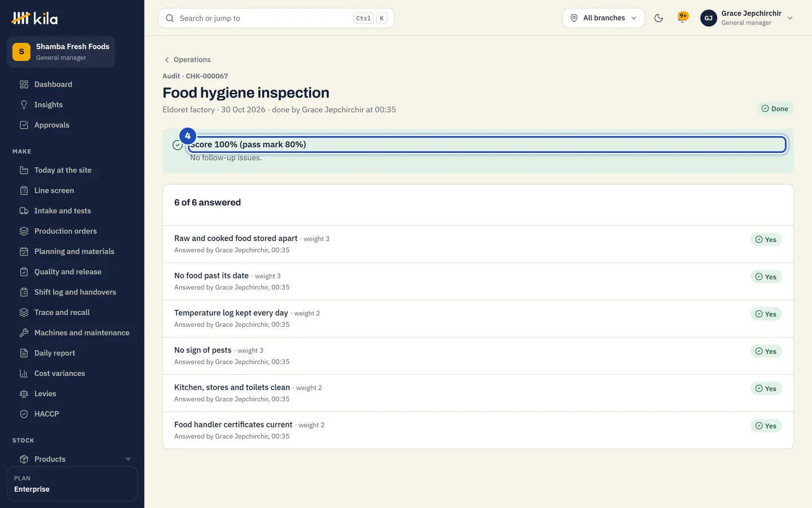Open the Daily report page
812x508 pixels.
(x=72, y=353)
